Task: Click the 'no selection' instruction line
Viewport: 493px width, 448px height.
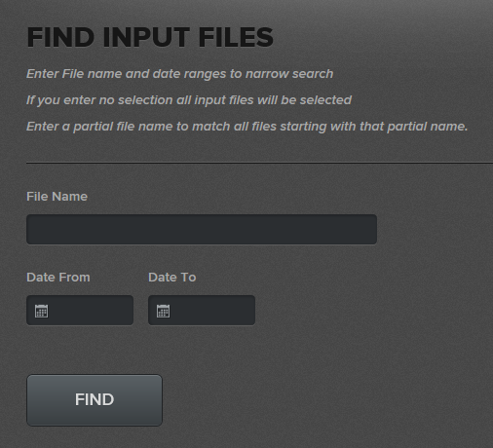Action: [x=189, y=100]
